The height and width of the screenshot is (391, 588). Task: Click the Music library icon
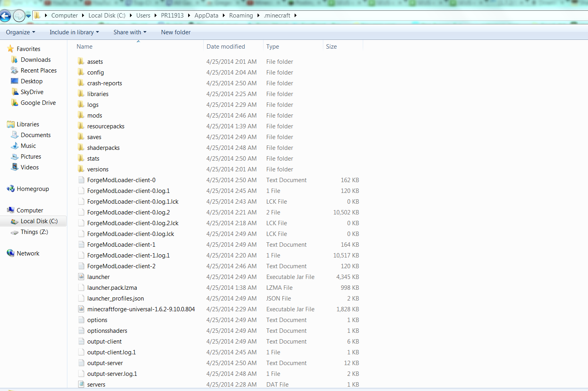pos(15,146)
